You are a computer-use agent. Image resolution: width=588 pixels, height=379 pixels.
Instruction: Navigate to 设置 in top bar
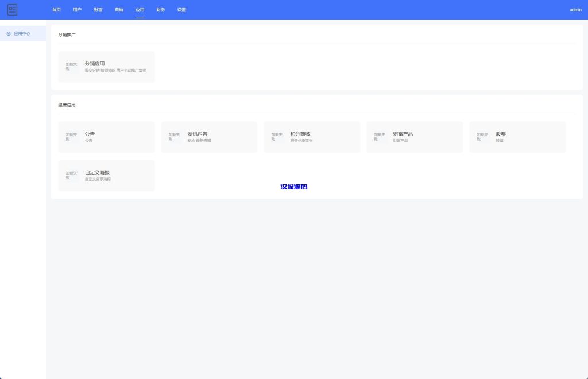coord(181,10)
